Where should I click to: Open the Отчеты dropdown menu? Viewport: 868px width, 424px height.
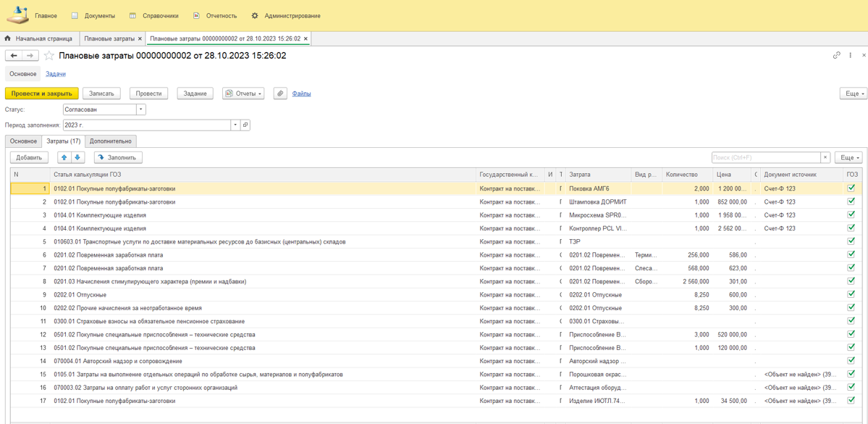coord(243,93)
